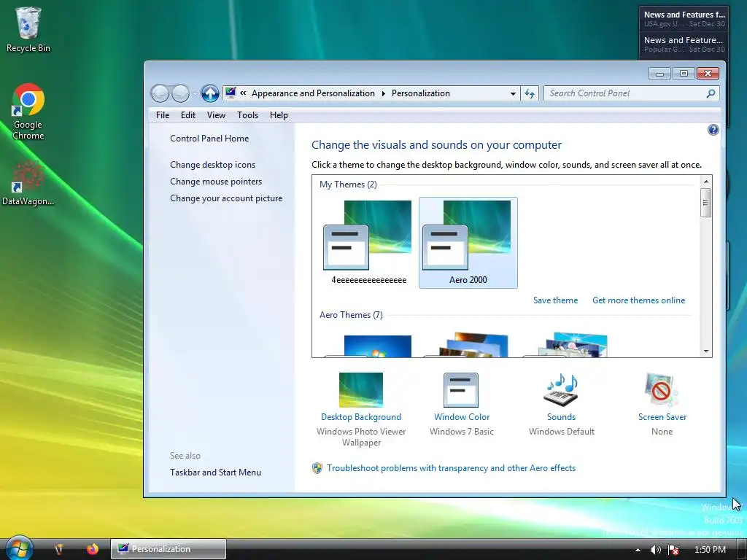Click the Window Color icon

pos(461,389)
